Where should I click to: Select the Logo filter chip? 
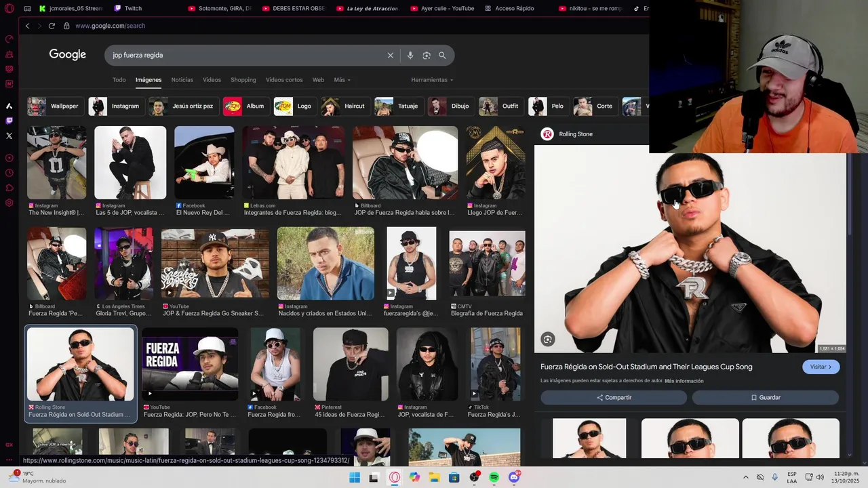[294, 106]
